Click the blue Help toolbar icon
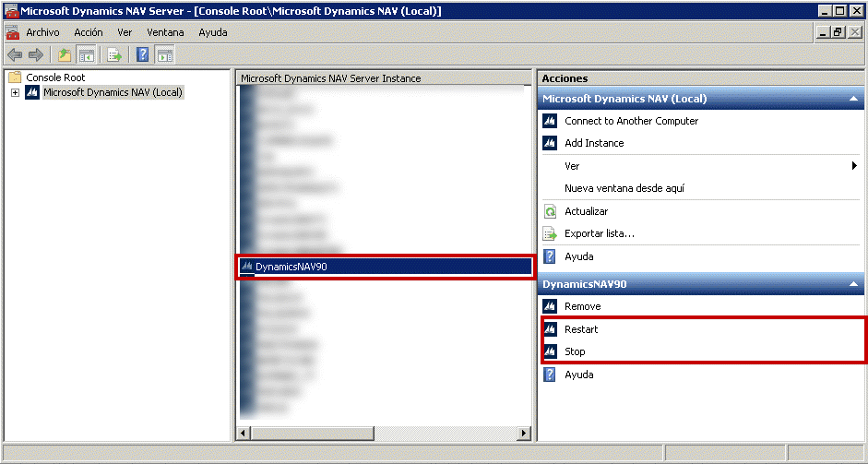Viewport: 868px width, 464px height. coord(143,55)
